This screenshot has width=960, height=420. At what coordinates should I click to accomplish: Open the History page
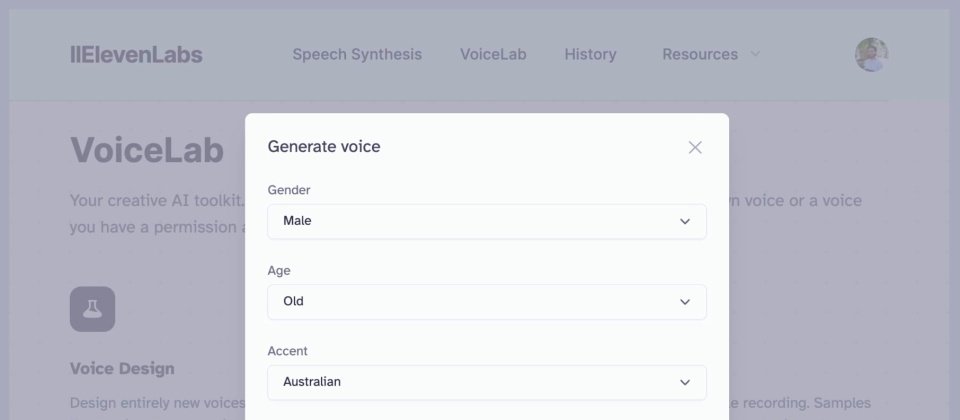(590, 55)
